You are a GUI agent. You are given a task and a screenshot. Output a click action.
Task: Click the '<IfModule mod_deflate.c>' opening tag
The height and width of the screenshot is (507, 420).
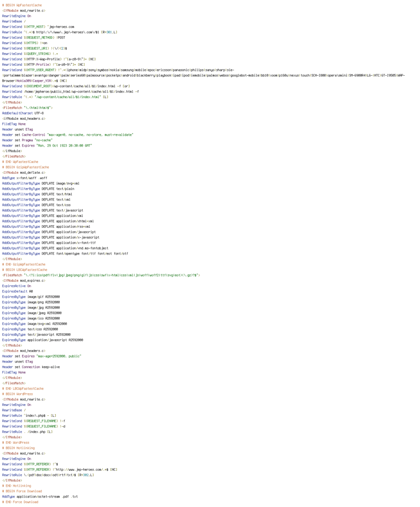click(x=23, y=173)
